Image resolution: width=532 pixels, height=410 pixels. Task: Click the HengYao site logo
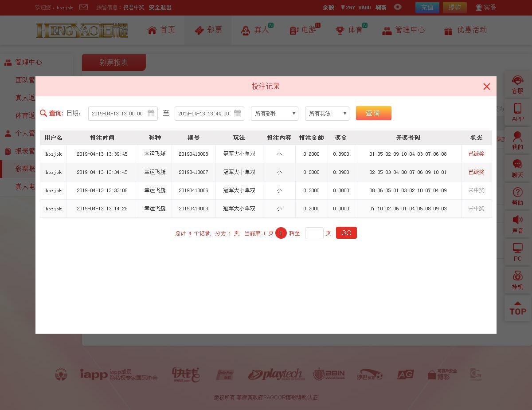tap(82, 30)
